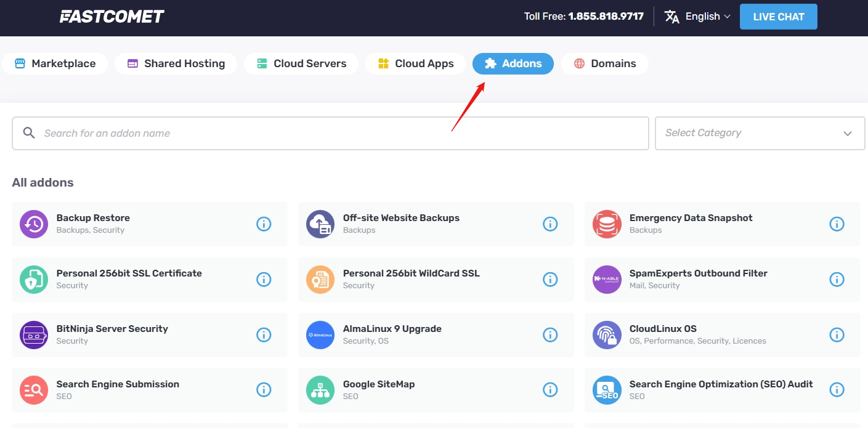
Task: Focus the addon name search field
Action: [330, 133]
